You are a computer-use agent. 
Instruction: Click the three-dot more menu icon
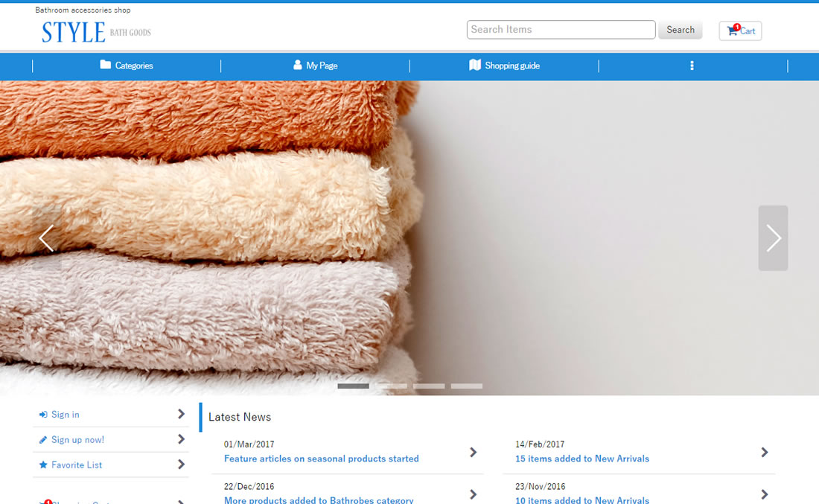(x=692, y=66)
